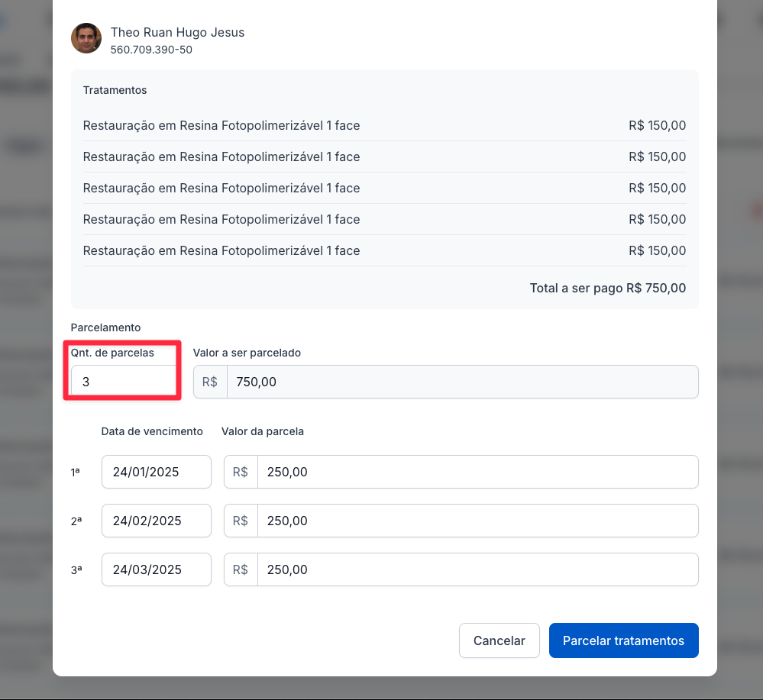Image resolution: width=763 pixels, height=700 pixels.
Task: Click the Valor da parcela column label
Action: (x=263, y=431)
